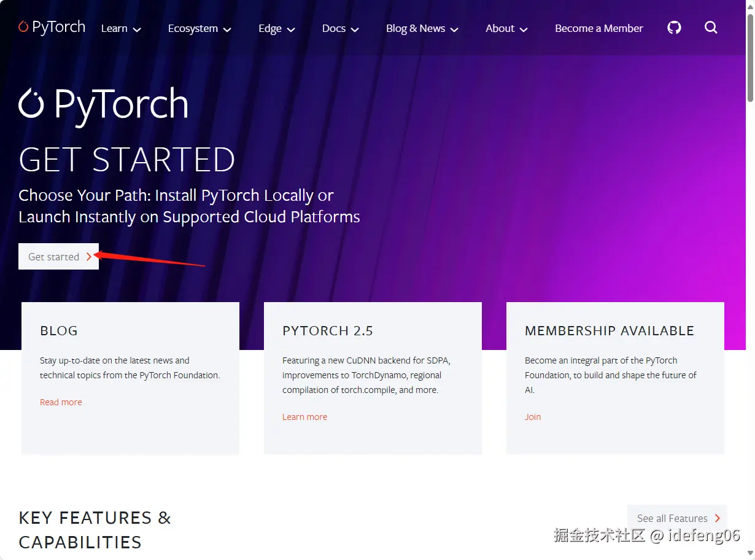Open the GitHub icon link
The height and width of the screenshot is (560, 755).
674,28
